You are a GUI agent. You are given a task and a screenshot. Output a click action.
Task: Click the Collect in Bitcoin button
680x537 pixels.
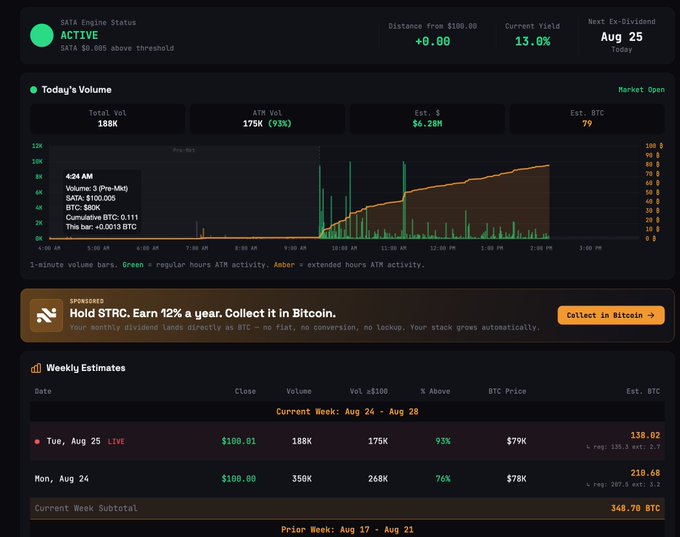(611, 315)
